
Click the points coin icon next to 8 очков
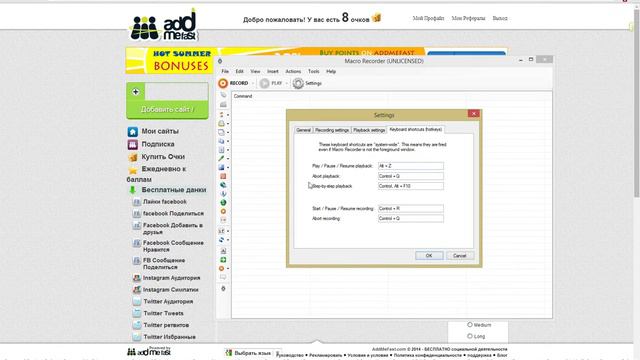(x=377, y=18)
